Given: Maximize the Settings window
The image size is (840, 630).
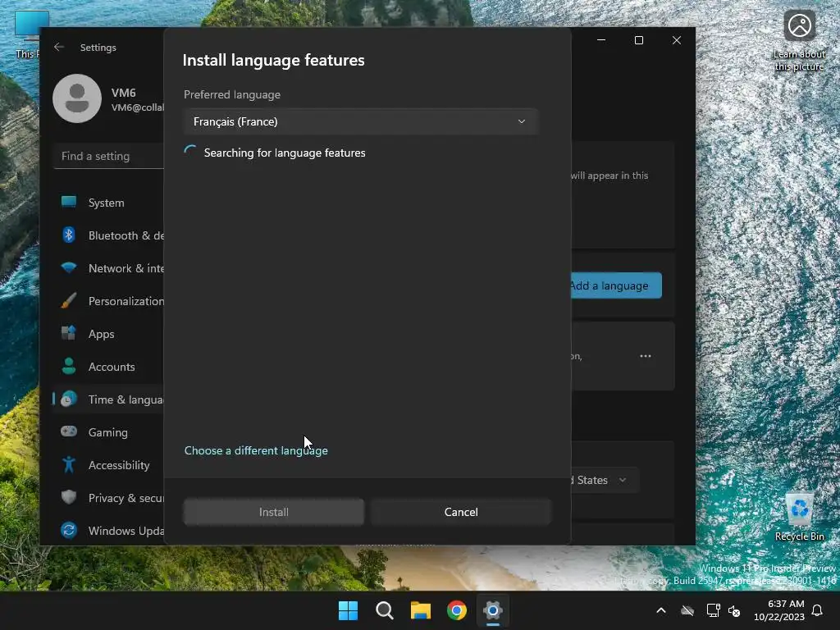Looking at the screenshot, I should click(638, 40).
